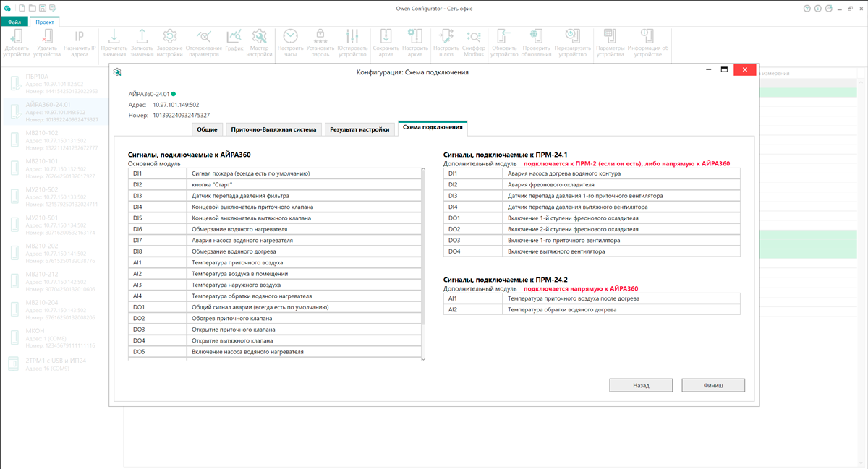Click Установить пароль lock icon
This screenshot has height=469, width=868.
320,37
